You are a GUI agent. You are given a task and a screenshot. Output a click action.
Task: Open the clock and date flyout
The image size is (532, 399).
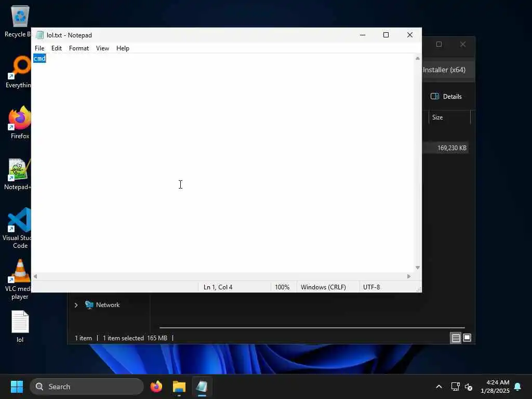(495, 387)
